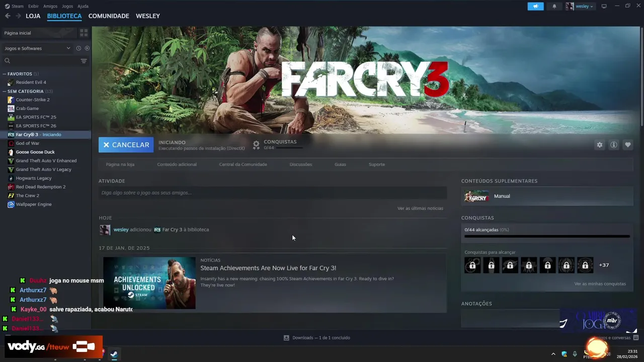Image resolution: width=644 pixels, height=362 pixels.
Task: Add Far Cry 3 to favorites heart
Action: (x=627, y=145)
